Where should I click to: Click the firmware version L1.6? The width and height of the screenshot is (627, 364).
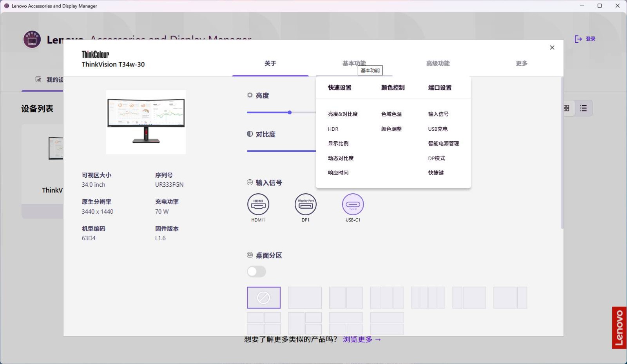pos(160,238)
